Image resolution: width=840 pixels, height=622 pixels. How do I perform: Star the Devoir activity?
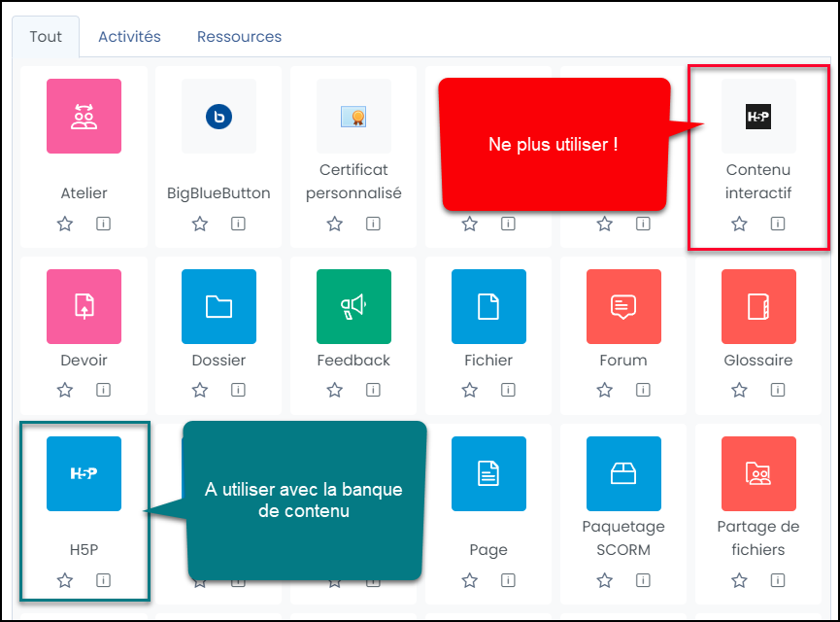(65, 390)
